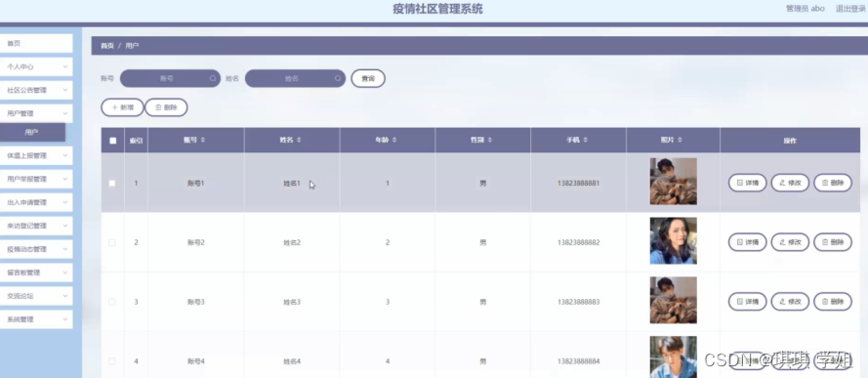
Task: Expand 用户举报管理 sidebar menu
Action: 36,180
